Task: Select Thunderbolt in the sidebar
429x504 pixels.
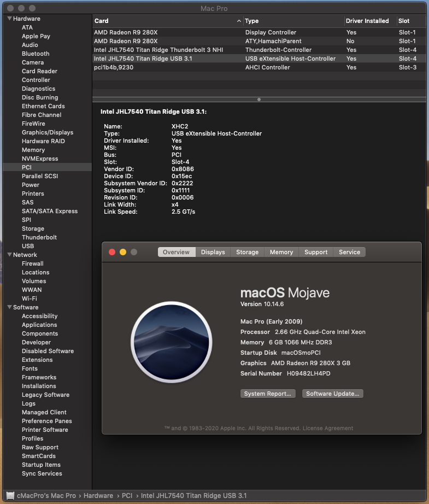Action: [x=39, y=237]
